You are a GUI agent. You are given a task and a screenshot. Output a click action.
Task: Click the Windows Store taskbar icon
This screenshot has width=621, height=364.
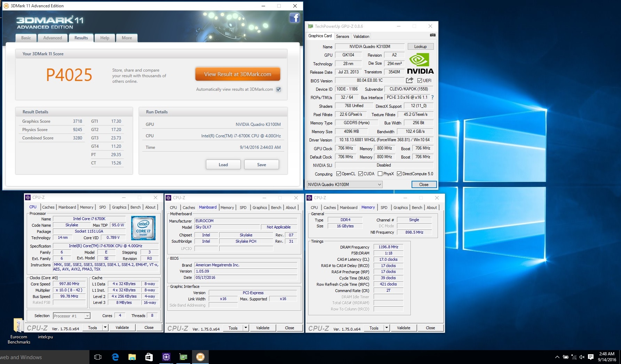pyautogui.click(x=149, y=357)
